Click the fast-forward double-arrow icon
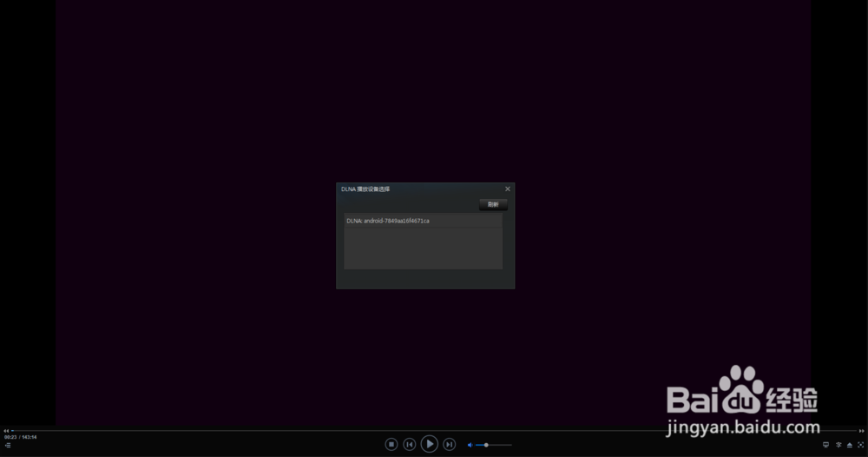This screenshot has height=457, width=868. point(861,430)
